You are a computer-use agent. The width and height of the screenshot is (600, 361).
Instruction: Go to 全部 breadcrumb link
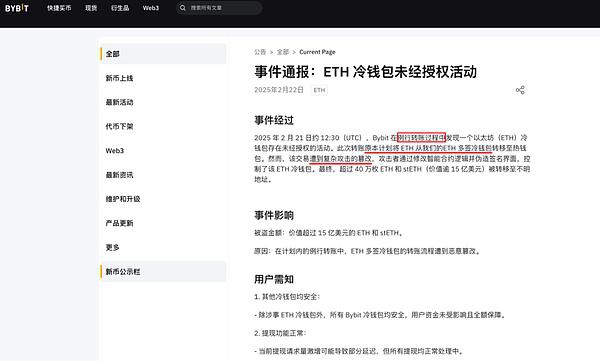(x=283, y=52)
